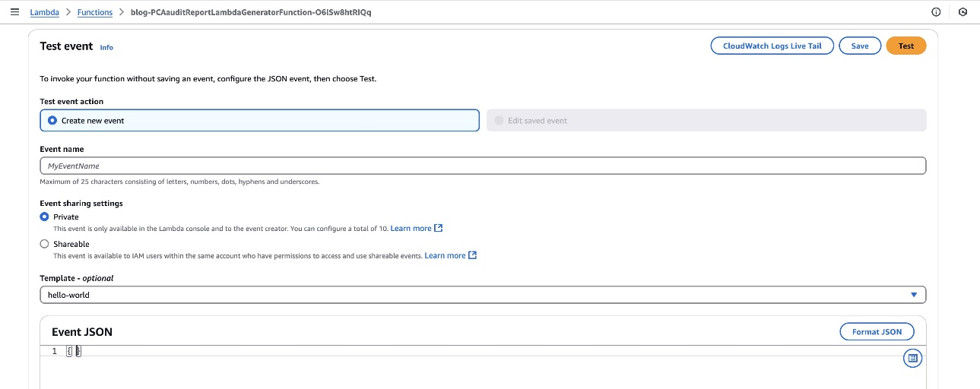Select the Create new event option
980x389 pixels.
coord(260,120)
